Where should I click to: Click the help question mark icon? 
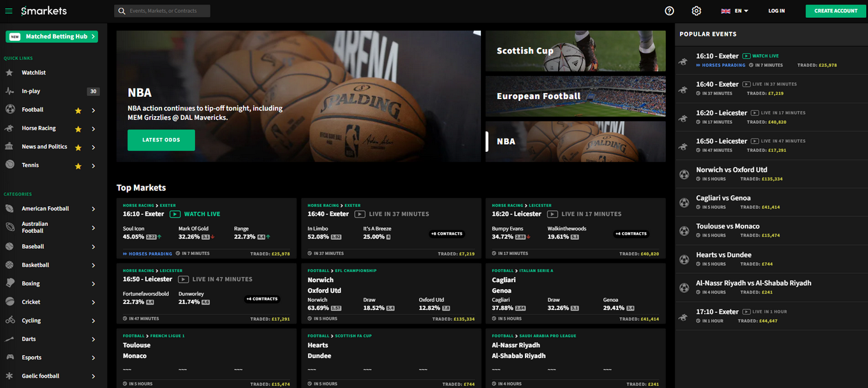pos(669,11)
